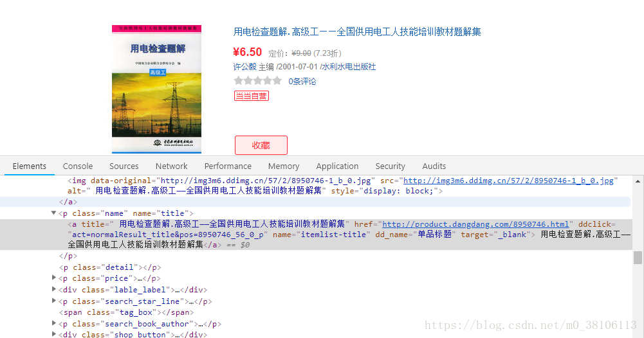Switch to the Sources tab
Image resolution: width=644 pixels, height=338 pixels.
(x=124, y=166)
